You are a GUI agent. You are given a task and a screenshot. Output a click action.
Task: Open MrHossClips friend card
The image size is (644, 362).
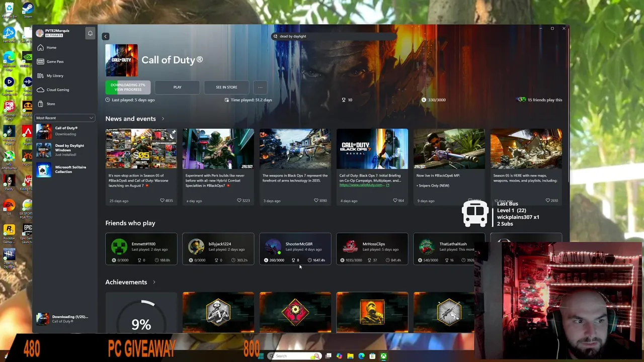pyautogui.click(x=372, y=249)
